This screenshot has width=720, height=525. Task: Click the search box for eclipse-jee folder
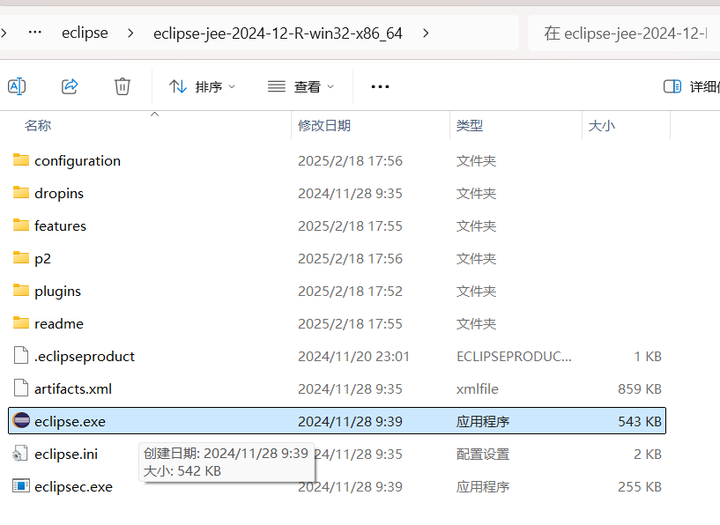(x=624, y=33)
